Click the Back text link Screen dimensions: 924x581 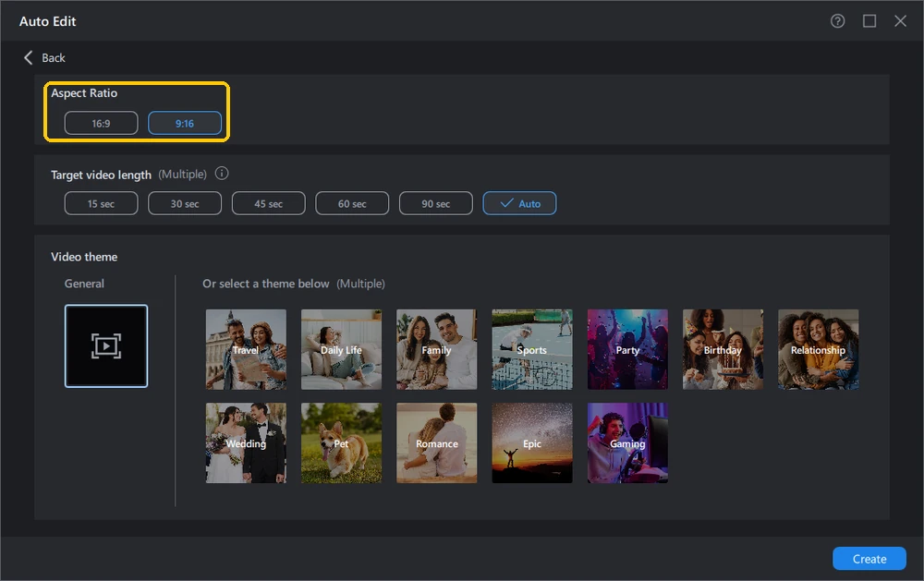click(54, 58)
